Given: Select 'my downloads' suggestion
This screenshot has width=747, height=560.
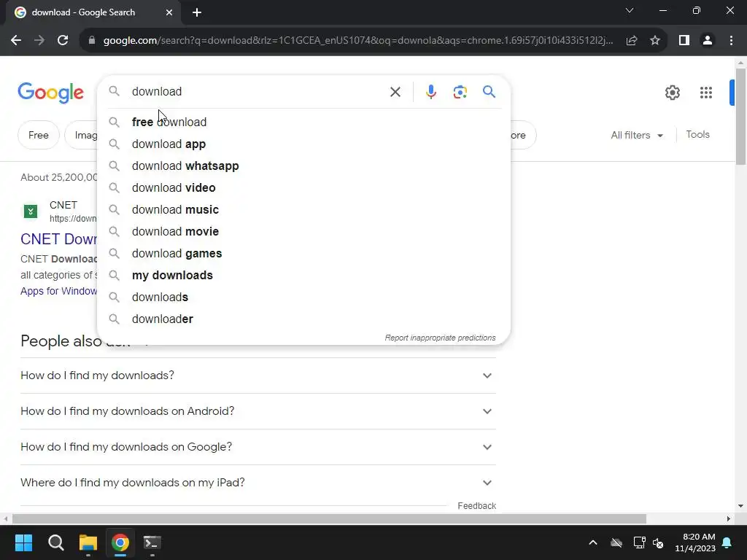Looking at the screenshot, I should tap(303, 275).
